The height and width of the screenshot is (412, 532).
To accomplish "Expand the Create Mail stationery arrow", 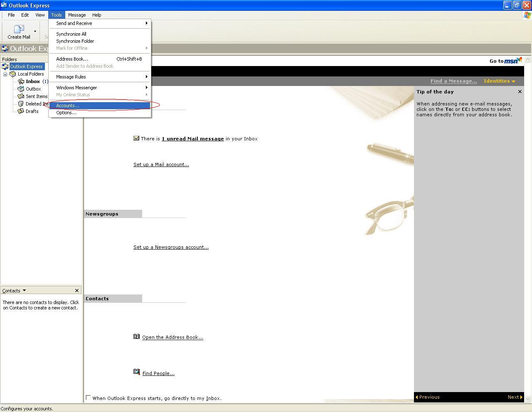I will click(35, 31).
